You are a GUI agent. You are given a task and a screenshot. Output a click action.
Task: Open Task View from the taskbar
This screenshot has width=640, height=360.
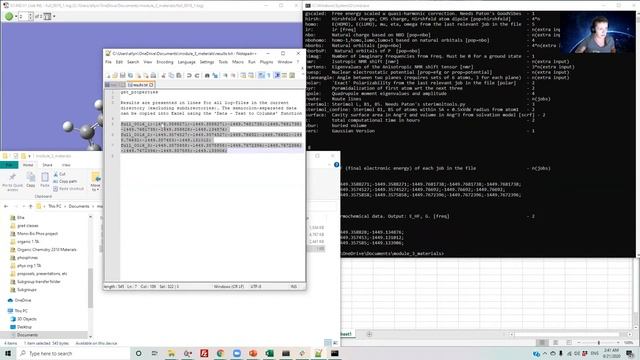pyautogui.click(x=155, y=353)
